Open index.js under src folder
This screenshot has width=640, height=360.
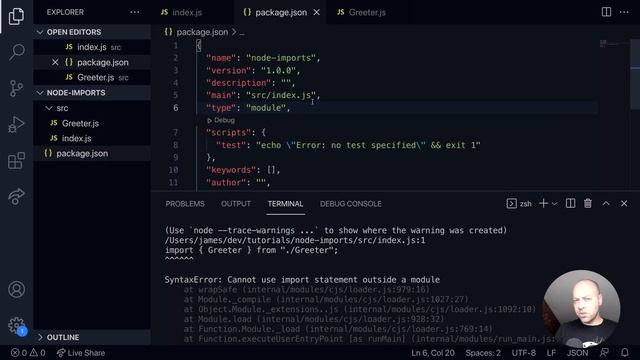click(x=92, y=138)
